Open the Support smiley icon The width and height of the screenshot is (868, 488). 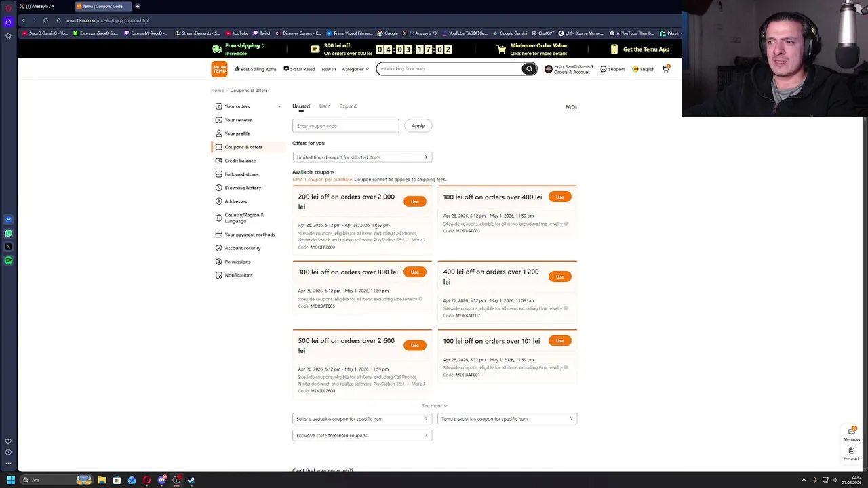coord(604,69)
